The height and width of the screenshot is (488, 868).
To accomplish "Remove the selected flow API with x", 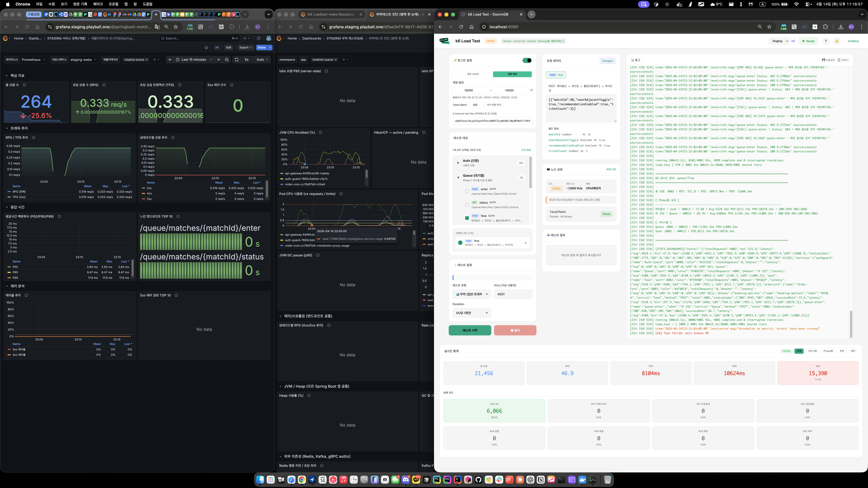I will click(x=525, y=243).
